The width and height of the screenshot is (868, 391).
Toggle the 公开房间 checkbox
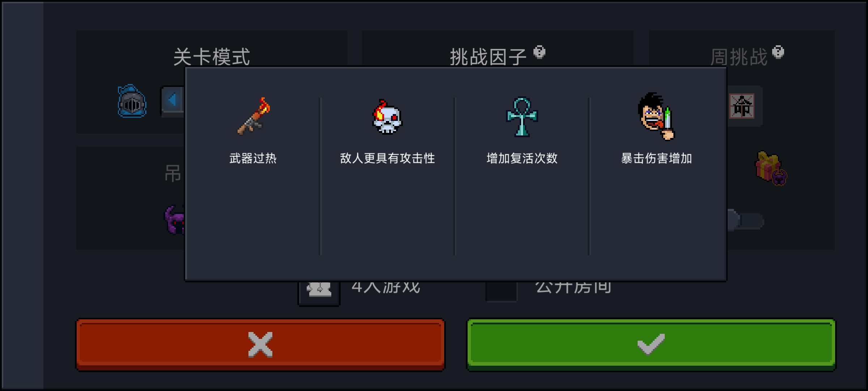(501, 291)
